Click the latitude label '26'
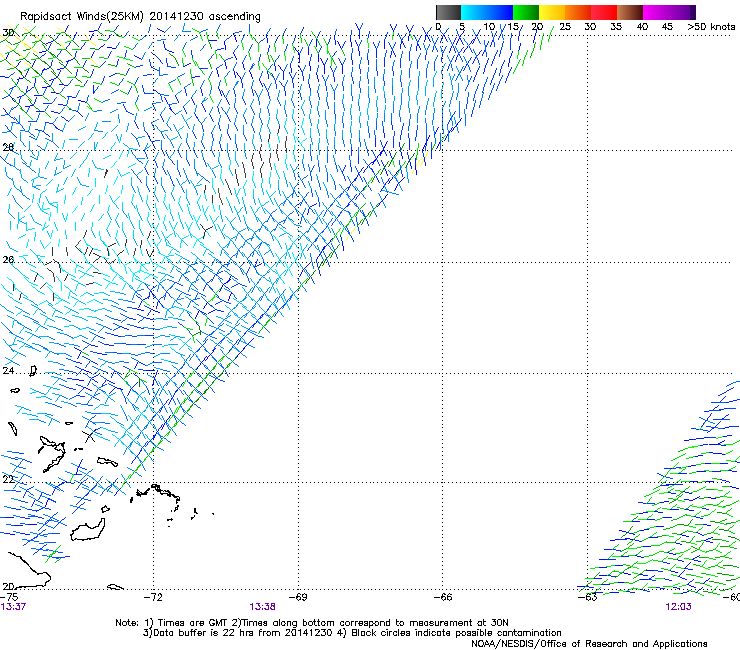Screen dimensions: 740x650 click(8, 260)
